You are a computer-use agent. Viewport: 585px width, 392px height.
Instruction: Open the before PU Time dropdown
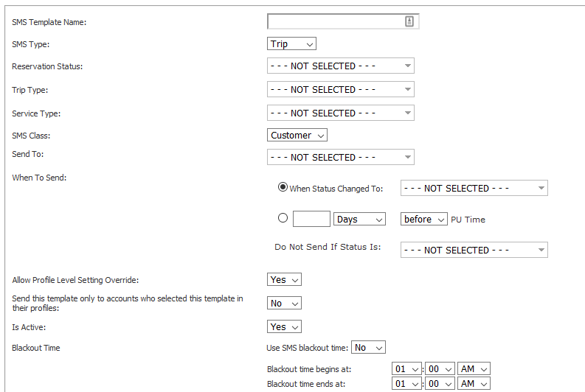tap(423, 220)
